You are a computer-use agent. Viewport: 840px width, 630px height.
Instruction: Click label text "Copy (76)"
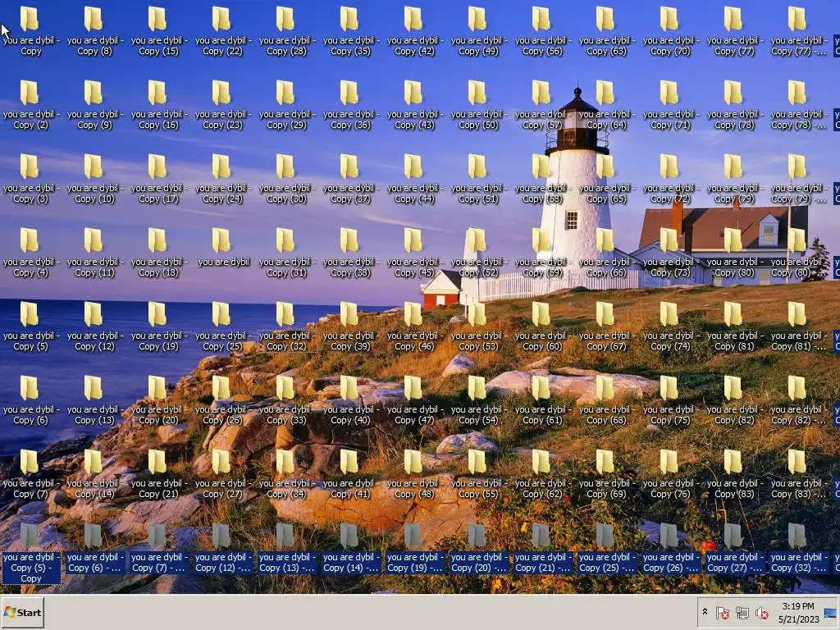coord(670,495)
